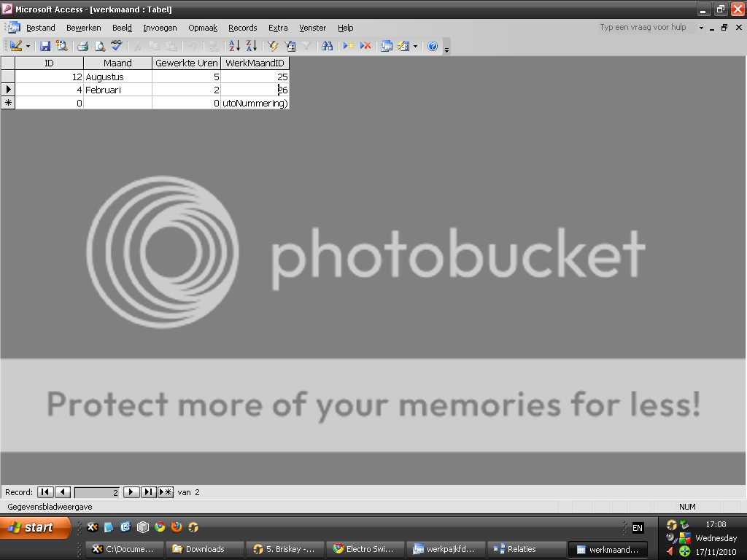Image resolution: width=747 pixels, height=560 pixels.
Task: Switch to Downloads taskbar window
Action: (205, 549)
